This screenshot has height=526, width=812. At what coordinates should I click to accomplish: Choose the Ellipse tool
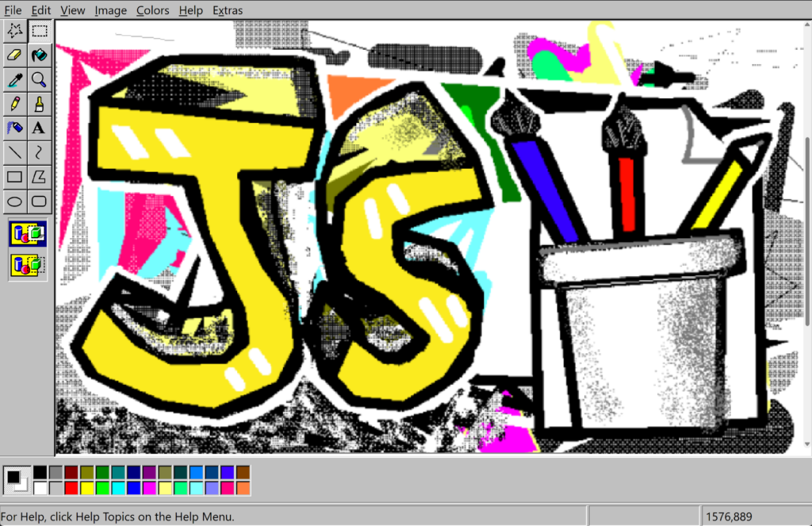click(15, 201)
